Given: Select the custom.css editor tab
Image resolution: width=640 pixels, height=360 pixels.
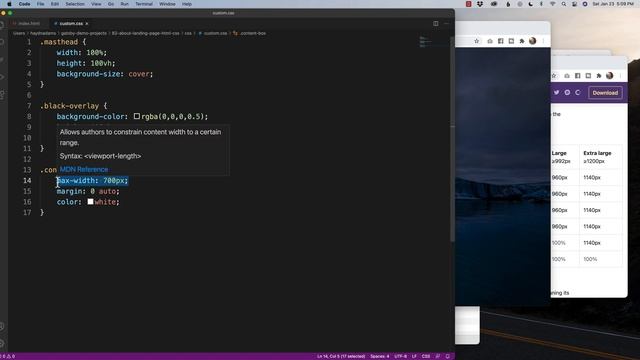Looking at the screenshot, I should (71, 24).
